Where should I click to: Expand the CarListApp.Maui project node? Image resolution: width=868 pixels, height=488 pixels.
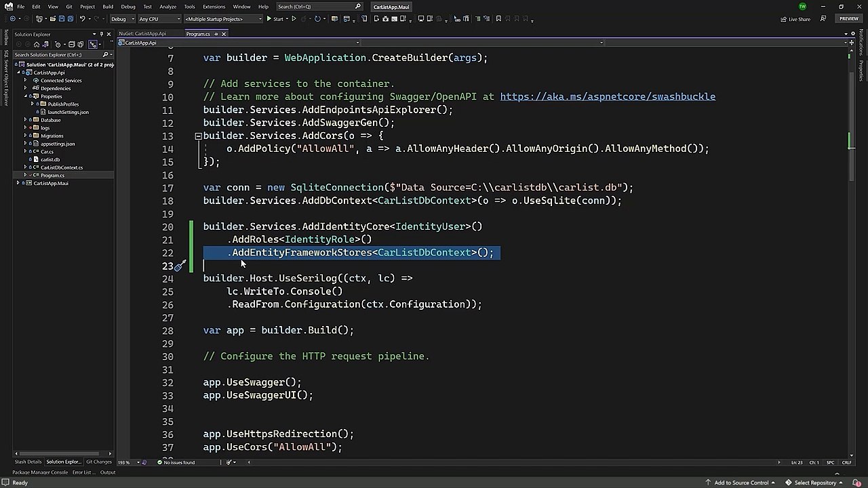[18, 183]
